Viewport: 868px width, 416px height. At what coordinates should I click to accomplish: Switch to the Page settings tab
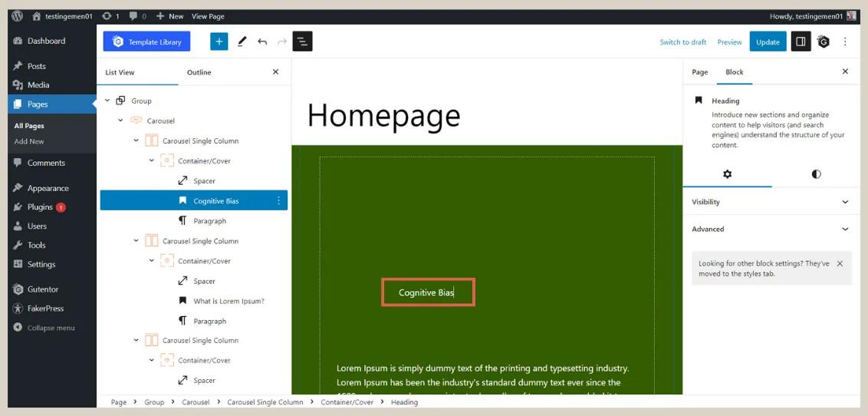tap(700, 72)
